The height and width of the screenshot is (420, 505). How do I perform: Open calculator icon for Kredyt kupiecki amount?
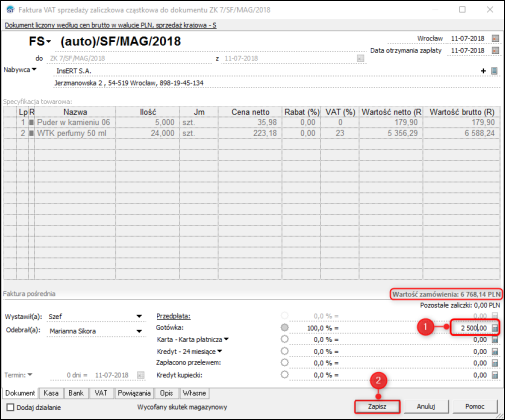pos(495,375)
